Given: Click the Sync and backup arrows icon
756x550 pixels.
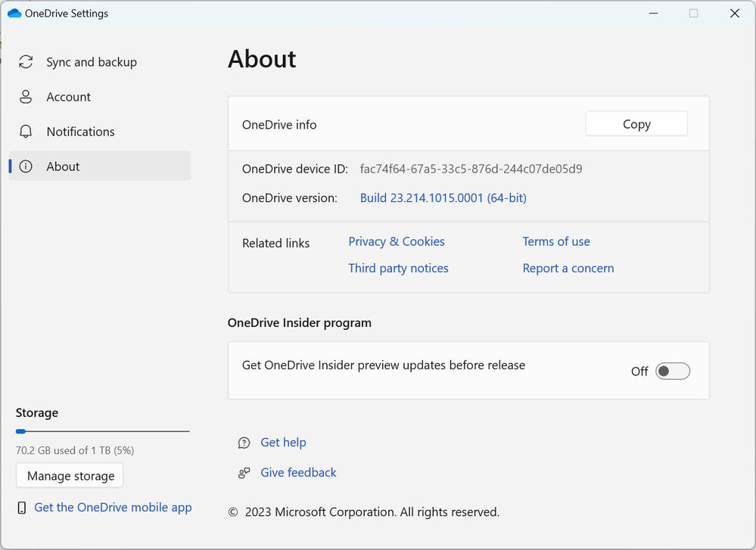Looking at the screenshot, I should tap(26, 62).
